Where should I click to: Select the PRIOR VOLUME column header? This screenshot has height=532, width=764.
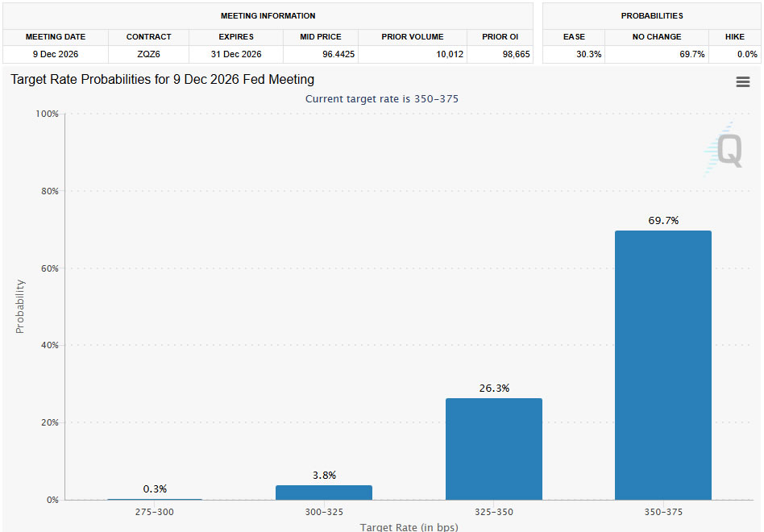point(413,37)
